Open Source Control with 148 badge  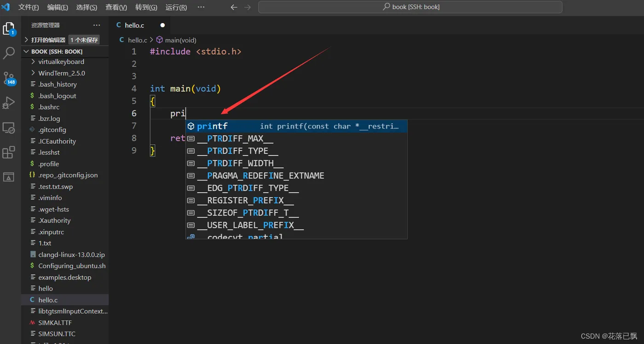point(9,78)
